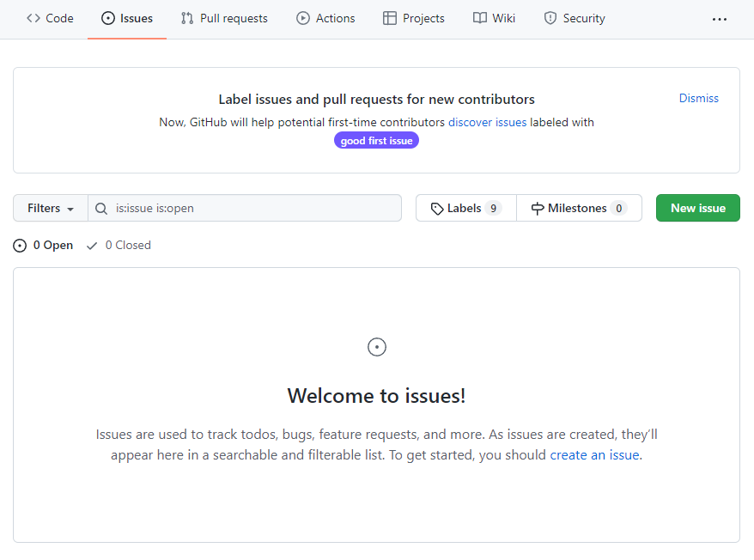Click the three-dot overflow menu icon
Viewport: 754px width, 560px height.
[x=720, y=19]
